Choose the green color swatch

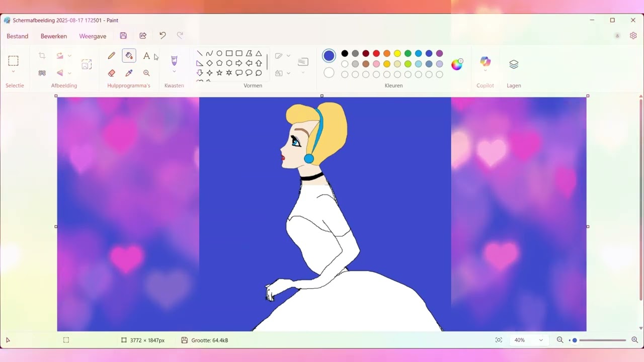pyautogui.click(x=408, y=53)
